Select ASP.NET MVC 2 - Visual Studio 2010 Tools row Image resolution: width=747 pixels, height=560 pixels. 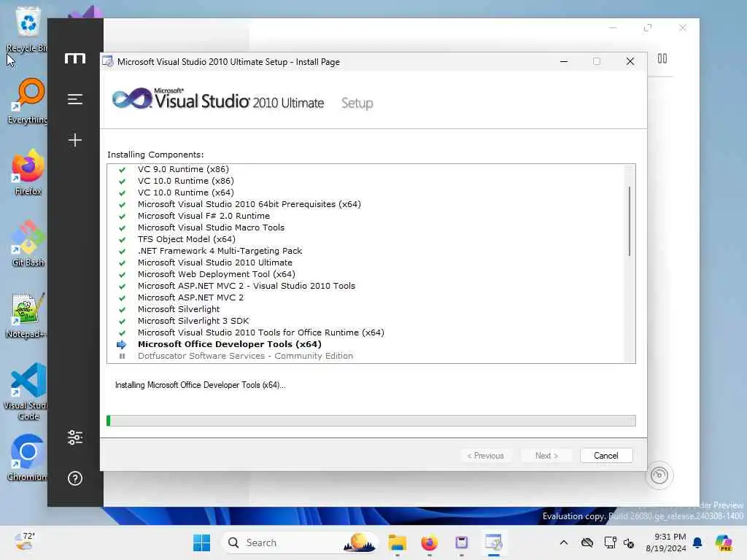pos(365,286)
